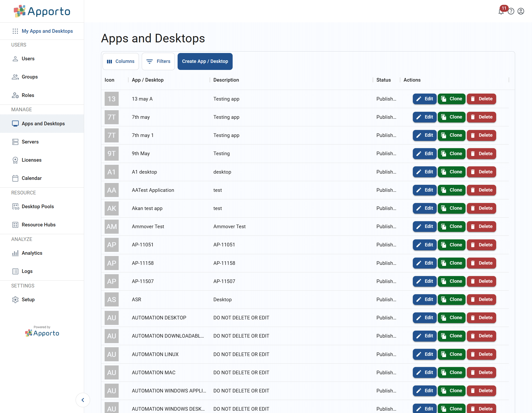This screenshot has height=413, width=532.
Task: Select Apps and Desktops in the Manage section
Action: point(43,123)
